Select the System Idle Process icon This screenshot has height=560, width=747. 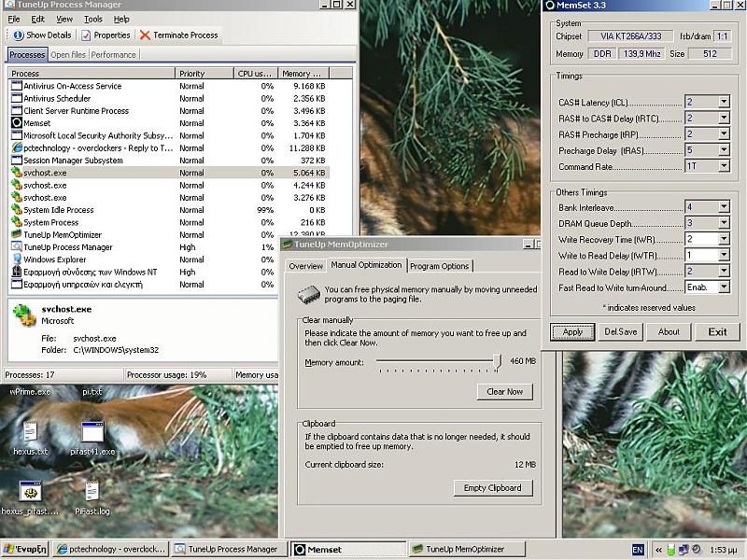(x=17, y=209)
